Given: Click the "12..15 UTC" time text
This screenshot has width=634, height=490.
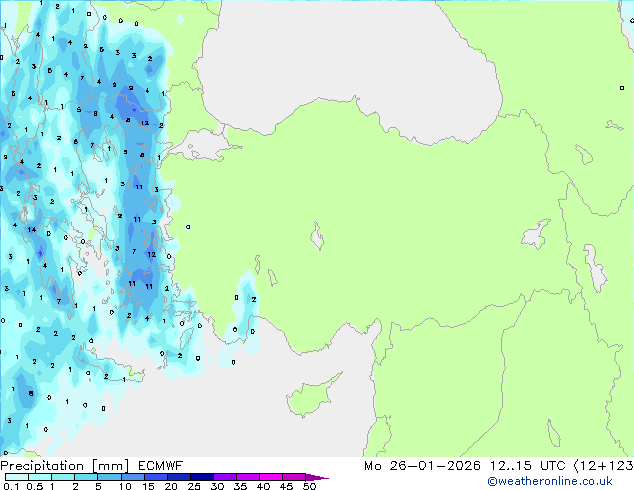Looking at the screenshot, I should point(528,466).
